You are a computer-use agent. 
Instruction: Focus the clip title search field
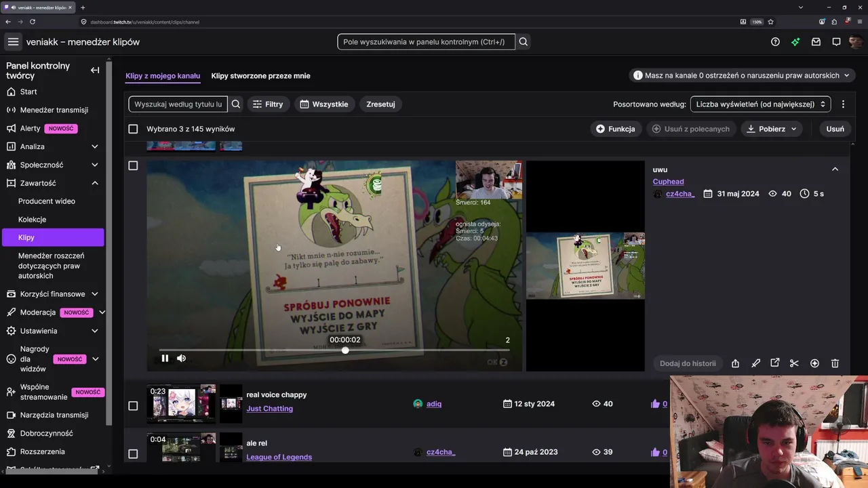tap(178, 104)
